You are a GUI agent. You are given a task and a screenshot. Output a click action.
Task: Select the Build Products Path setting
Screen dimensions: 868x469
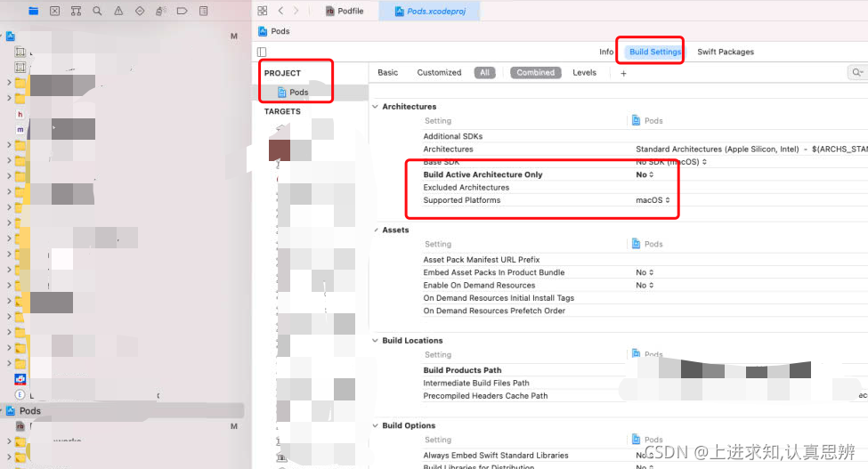(x=462, y=370)
